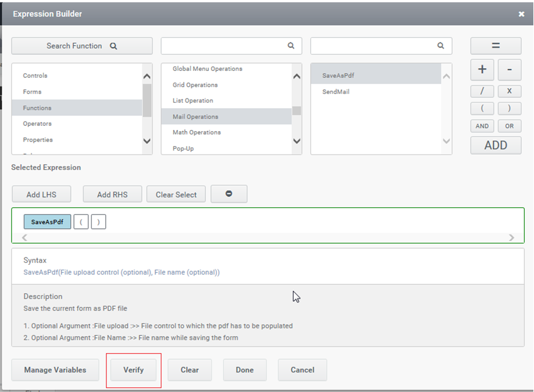Insert a closing parenthesis operator

pyautogui.click(x=509, y=109)
